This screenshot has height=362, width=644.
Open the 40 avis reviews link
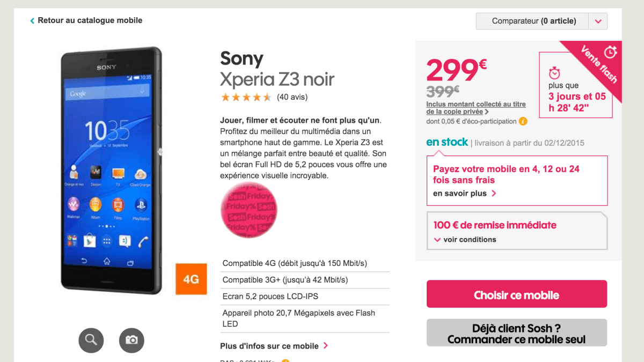(x=292, y=97)
